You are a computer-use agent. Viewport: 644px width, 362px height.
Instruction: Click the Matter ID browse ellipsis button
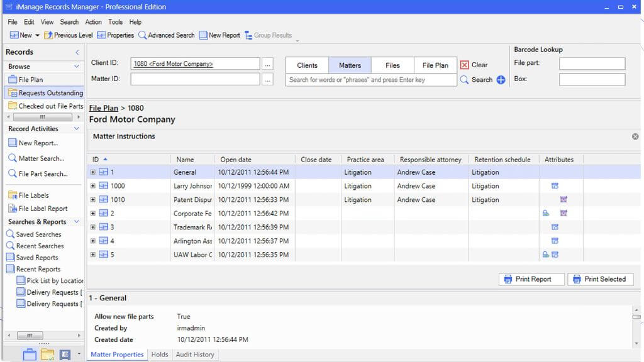(x=267, y=79)
